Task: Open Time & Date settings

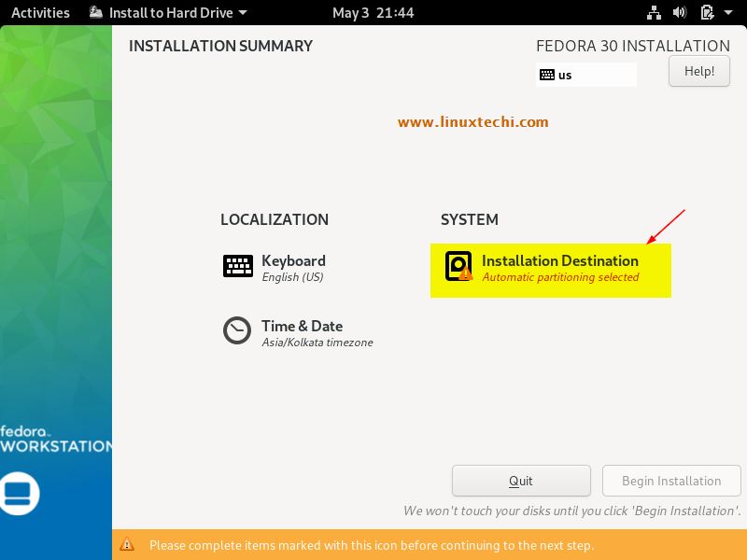Action: 298,333
